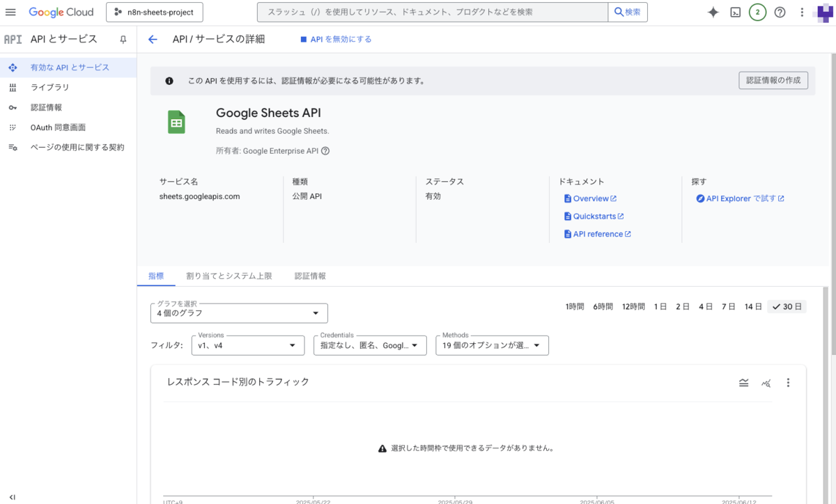Open OAuth 同意画面 in sidebar
The width and height of the screenshot is (836, 504).
click(x=68, y=127)
